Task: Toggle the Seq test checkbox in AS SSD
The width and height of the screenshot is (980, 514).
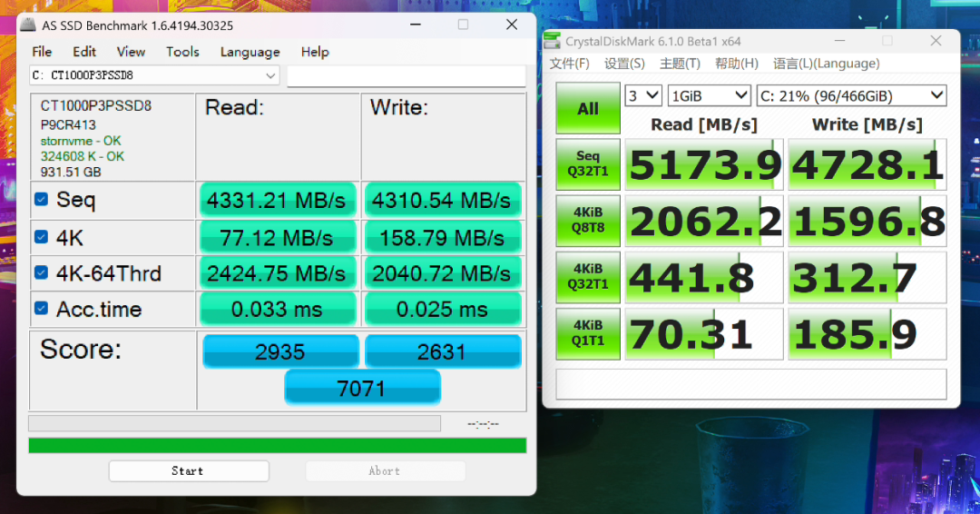Action: point(41,200)
